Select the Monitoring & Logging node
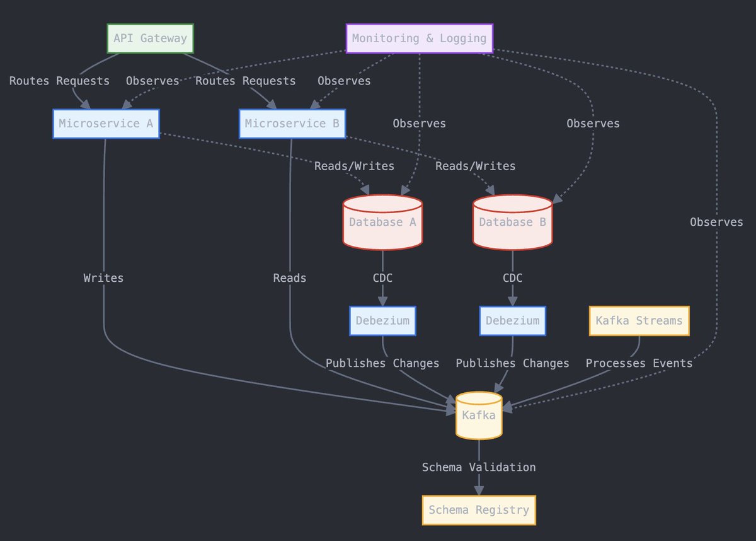The width and height of the screenshot is (756, 541). (420, 38)
